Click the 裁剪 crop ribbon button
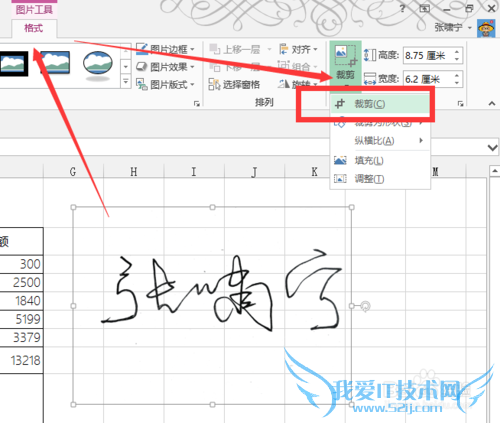 click(x=345, y=66)
